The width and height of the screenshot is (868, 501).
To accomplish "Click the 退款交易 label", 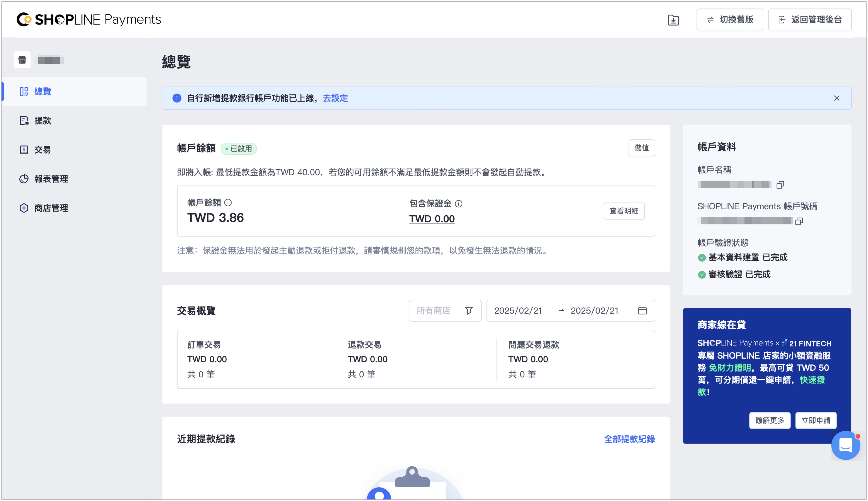I will click(364, 345).
